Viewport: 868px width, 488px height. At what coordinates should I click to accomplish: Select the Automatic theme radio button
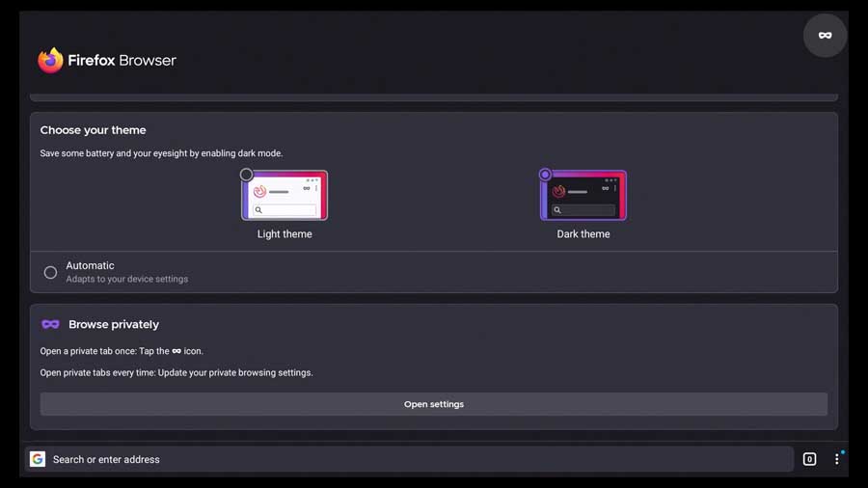pos(50,272)
